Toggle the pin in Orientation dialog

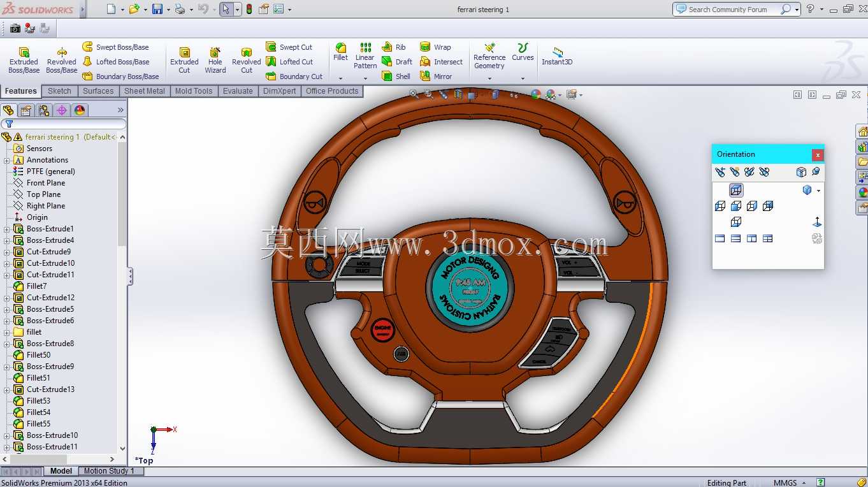tap(816, 172)
